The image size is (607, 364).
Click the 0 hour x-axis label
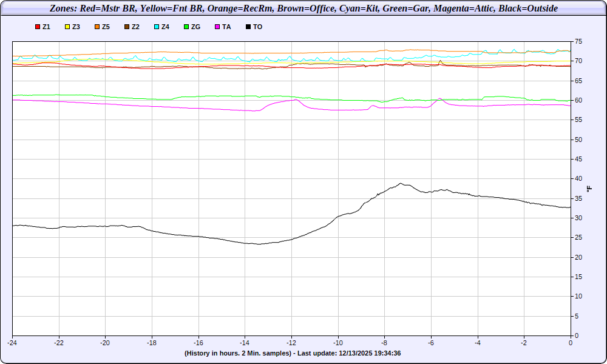click(571, 343)
